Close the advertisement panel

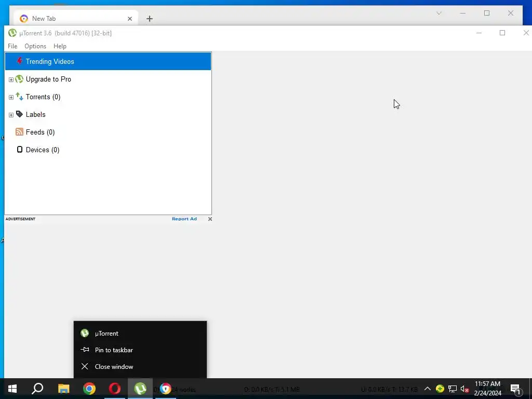[x=210, y=219]
